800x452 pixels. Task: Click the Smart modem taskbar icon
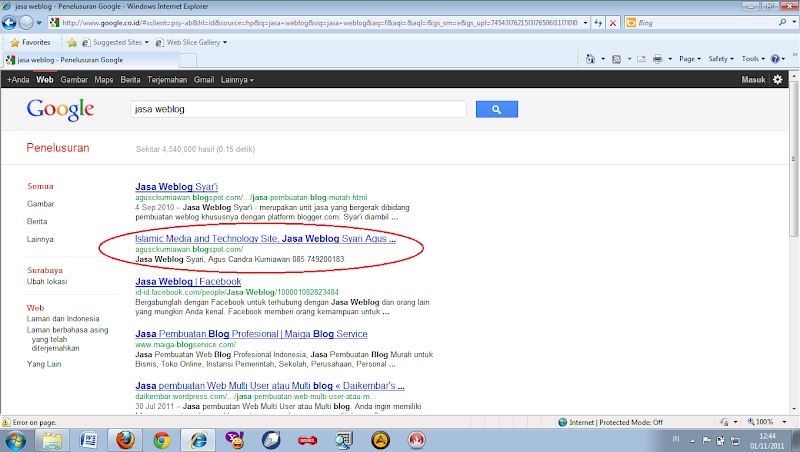(308, 440)
